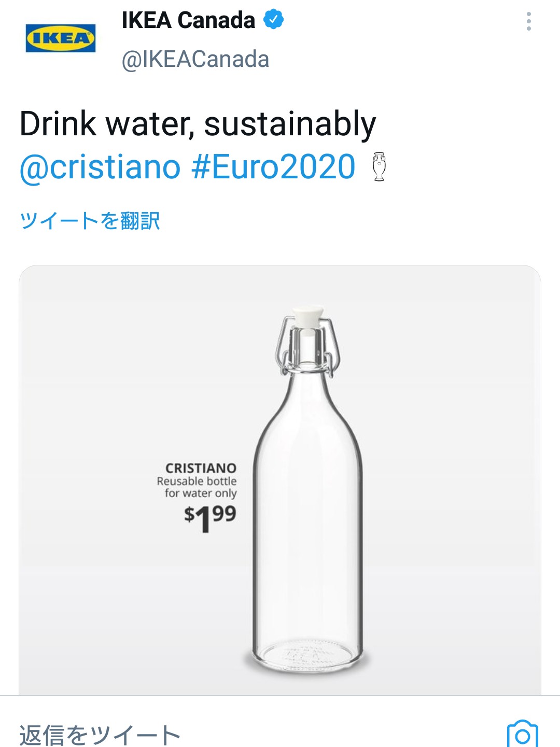Select the #Euro2020 hashtag
560x747 pixels.
pos(273,167)
